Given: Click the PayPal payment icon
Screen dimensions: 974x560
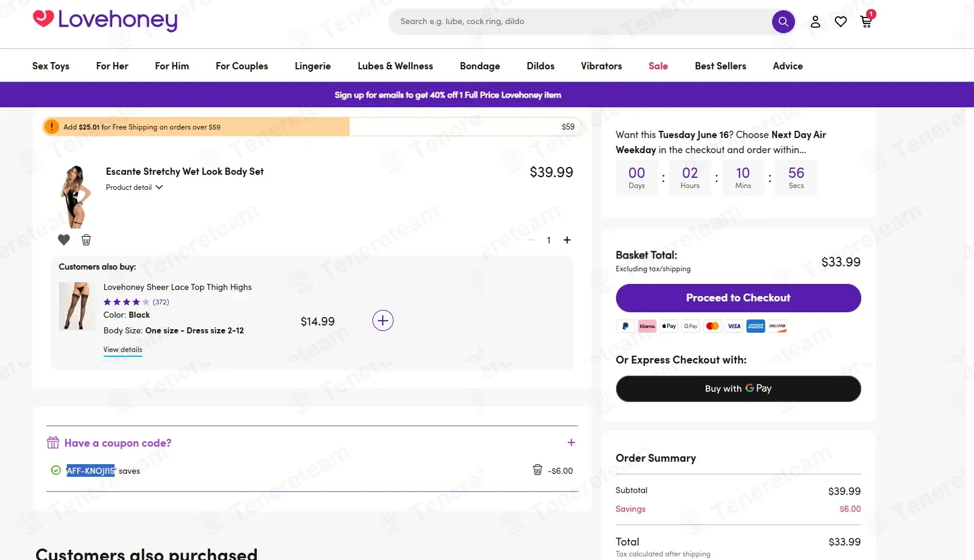Looking at the screenshot, I should pos(625,326).
